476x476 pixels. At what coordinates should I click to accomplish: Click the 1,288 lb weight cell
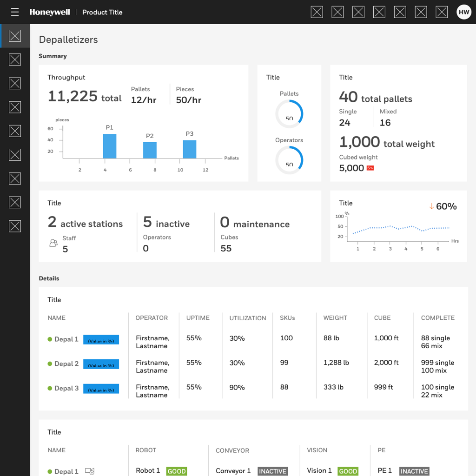pos(337,363)
